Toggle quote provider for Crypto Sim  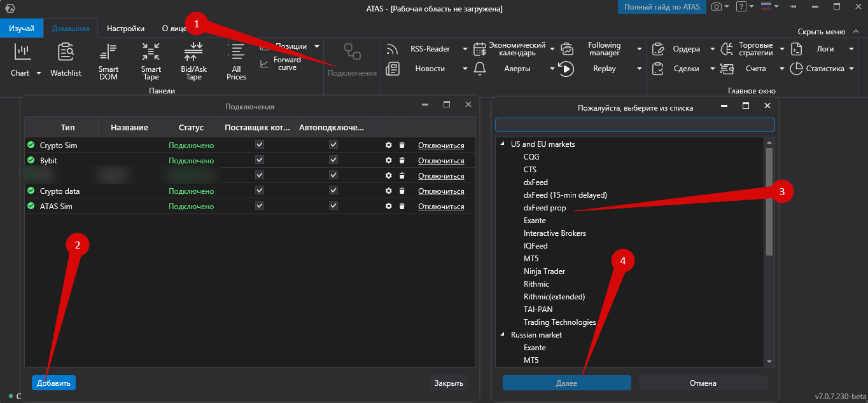click(259, 145)
